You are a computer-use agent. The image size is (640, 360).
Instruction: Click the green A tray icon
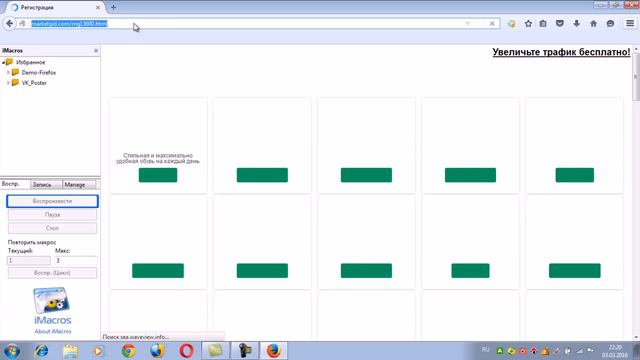[500, 351]
